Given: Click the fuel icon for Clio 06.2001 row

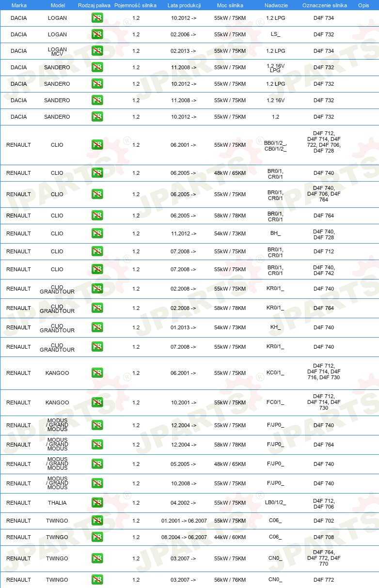Looking at the screenshot, I should [97, 145].
